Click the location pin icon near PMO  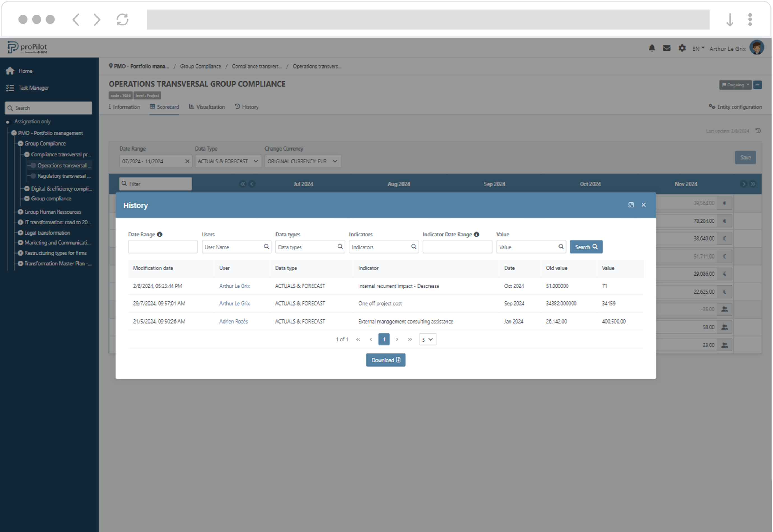point(111,66)
